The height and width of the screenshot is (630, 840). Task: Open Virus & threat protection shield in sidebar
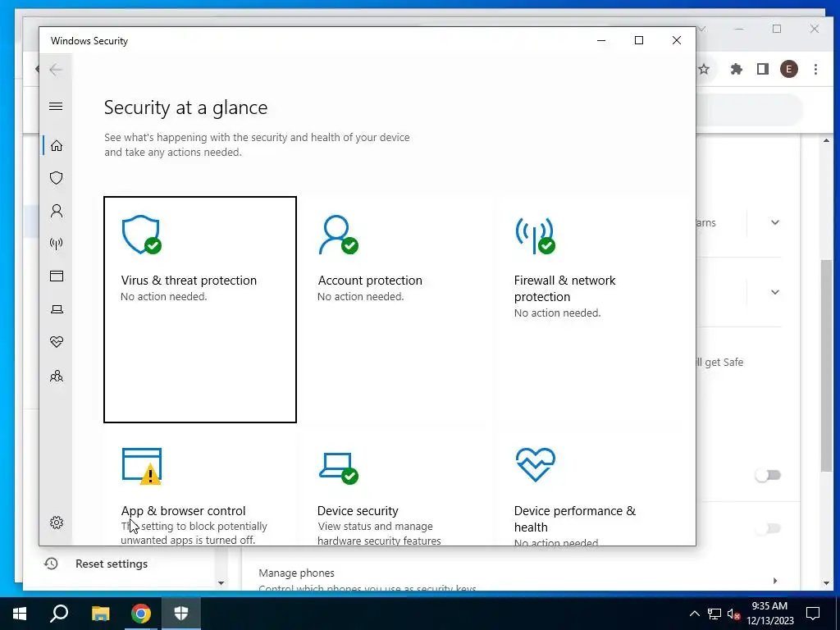[x=57, y=178]
